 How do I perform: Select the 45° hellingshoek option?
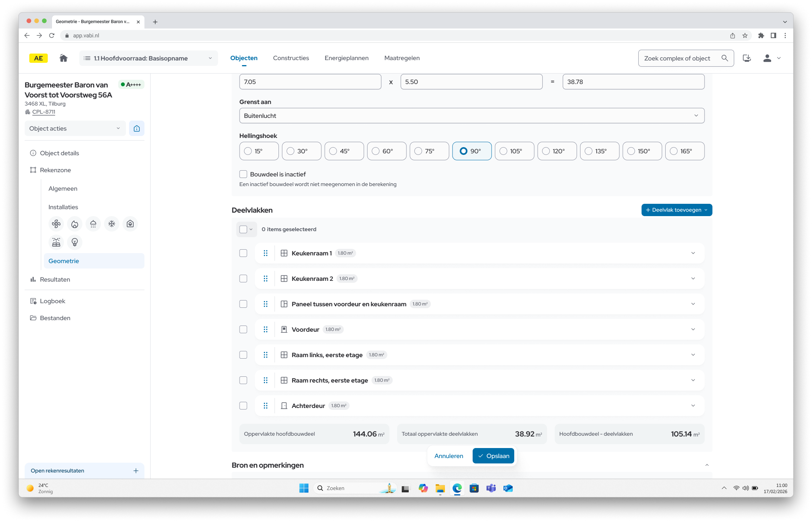click(x=333, y=151)
